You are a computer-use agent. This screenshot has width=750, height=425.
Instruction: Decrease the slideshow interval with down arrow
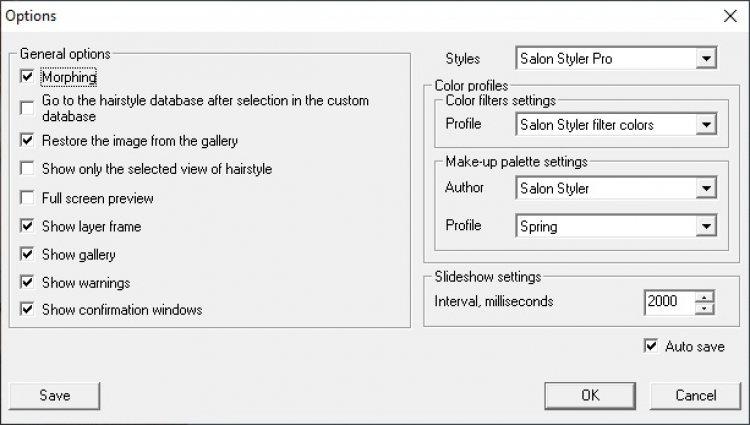pos(706,307)
